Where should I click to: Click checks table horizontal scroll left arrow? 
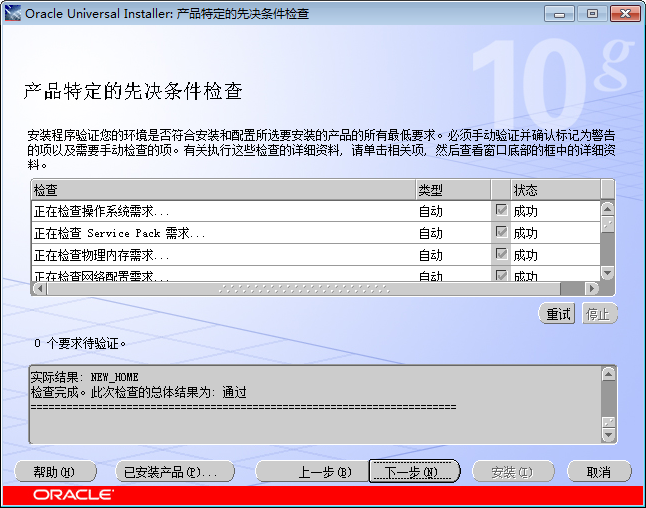click(40, 288)
